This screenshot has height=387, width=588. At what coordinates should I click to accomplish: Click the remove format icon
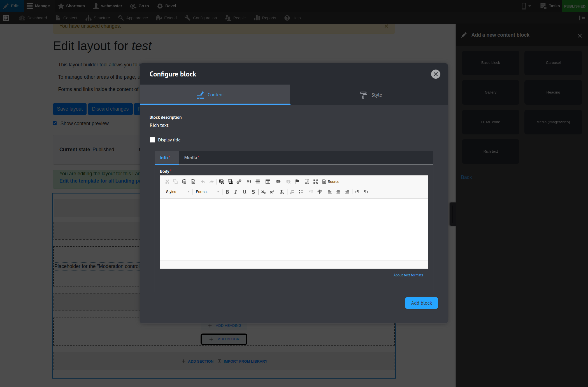(282, 192)
